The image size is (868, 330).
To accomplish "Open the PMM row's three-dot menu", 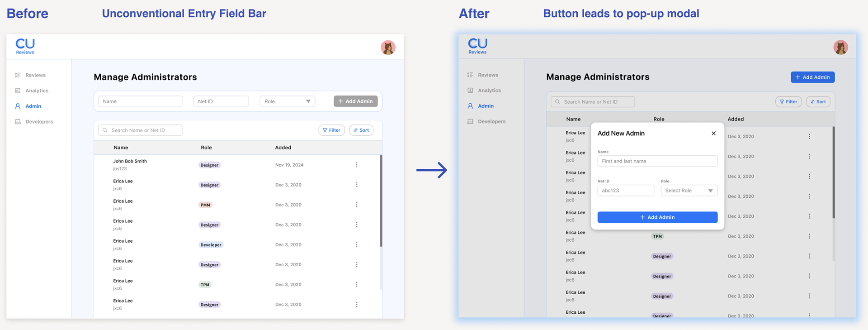I will point(357,205).
